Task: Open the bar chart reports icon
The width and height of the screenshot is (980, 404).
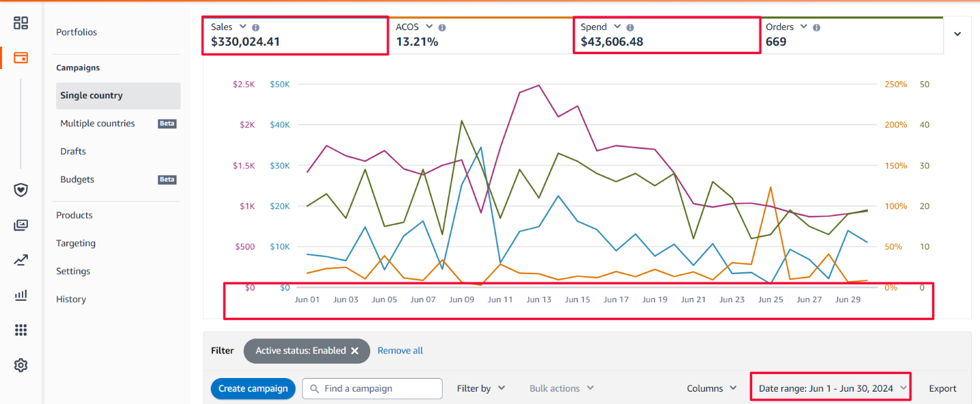Action: pyautogui.click(x=21, y=295)
